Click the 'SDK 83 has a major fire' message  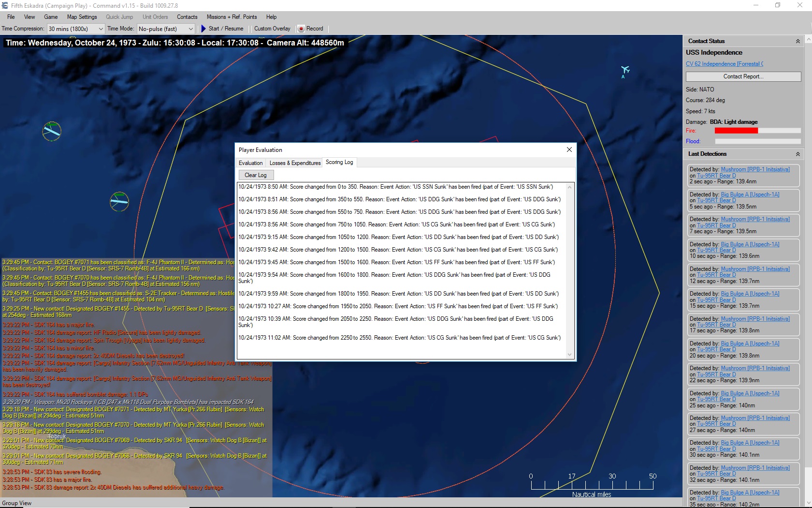(47, 480)
